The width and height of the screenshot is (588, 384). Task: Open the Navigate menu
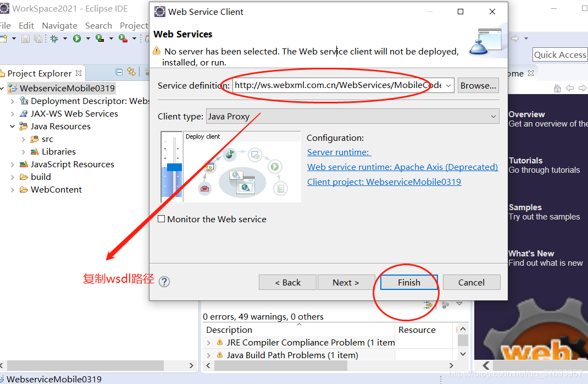coord(60,25)
